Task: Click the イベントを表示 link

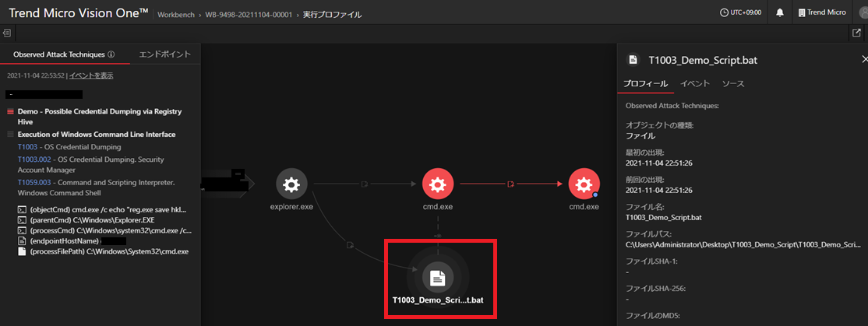Action: click(x=91, y=75)
